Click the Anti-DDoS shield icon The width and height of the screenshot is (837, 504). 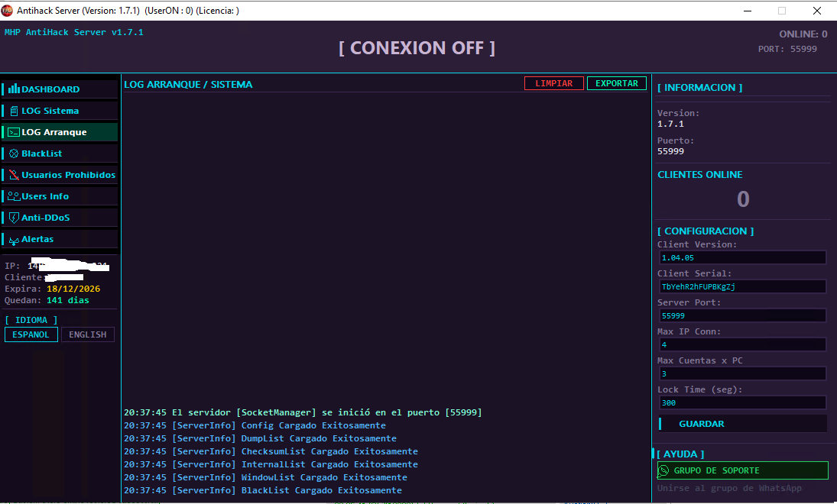[14, 218]
